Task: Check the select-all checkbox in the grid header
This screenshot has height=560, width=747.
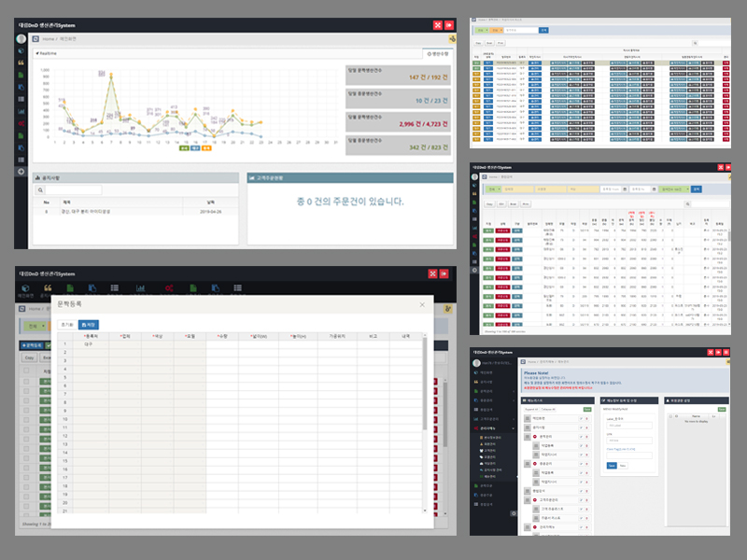Action: click(25, 370)
